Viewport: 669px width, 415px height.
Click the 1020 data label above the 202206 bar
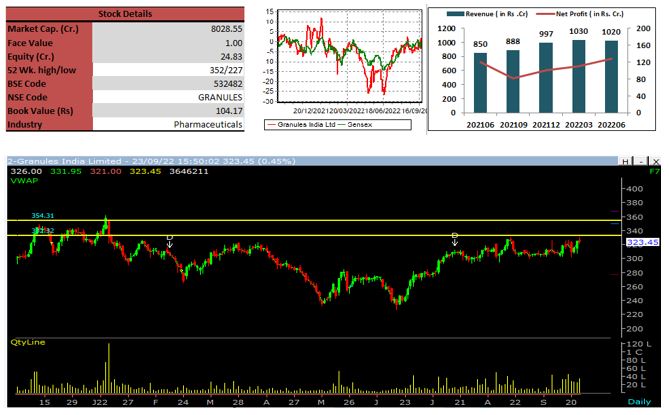611,32
